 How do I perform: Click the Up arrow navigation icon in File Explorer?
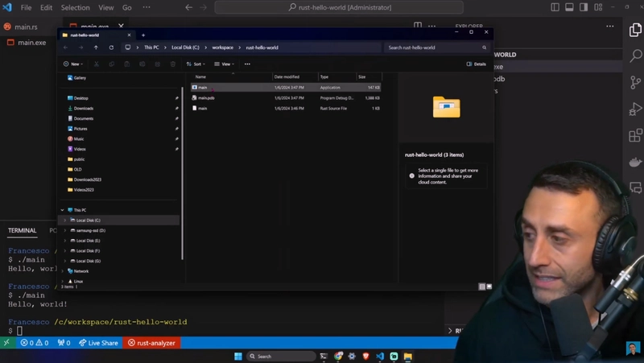point(96,47)
